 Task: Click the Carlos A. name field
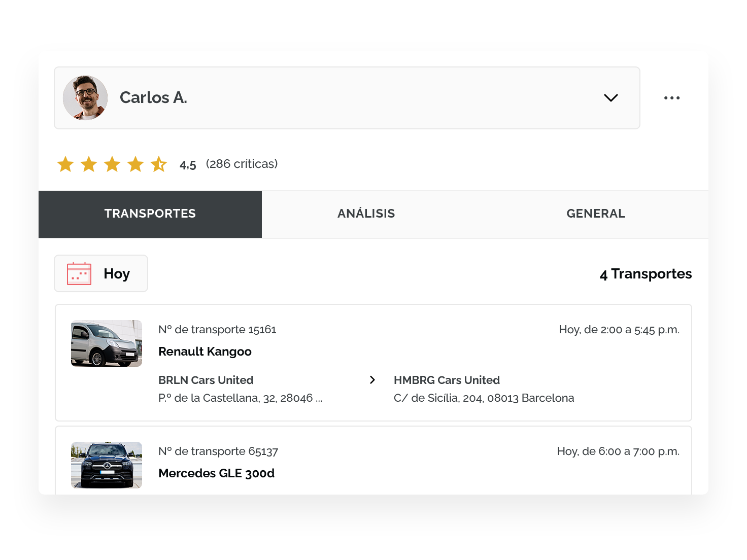click(x=153, y=97)
